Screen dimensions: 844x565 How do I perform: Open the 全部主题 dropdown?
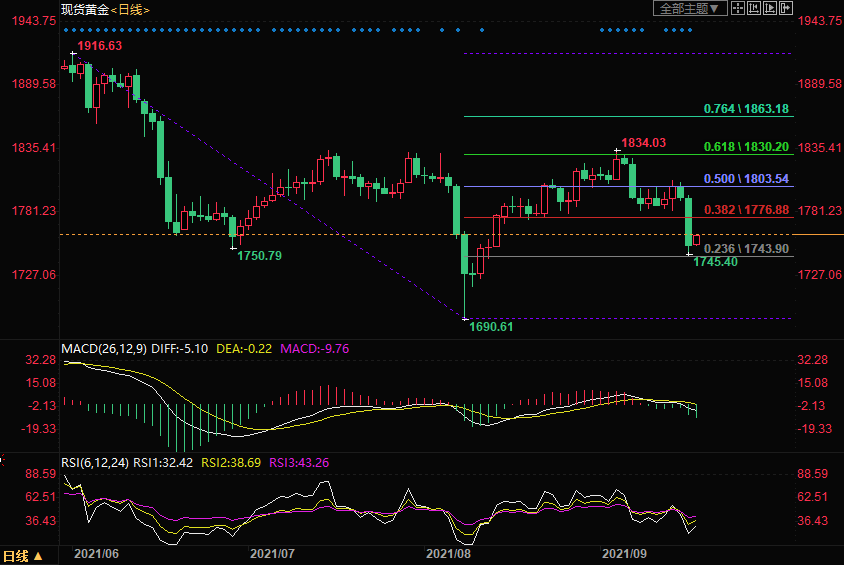click(690, 9)
